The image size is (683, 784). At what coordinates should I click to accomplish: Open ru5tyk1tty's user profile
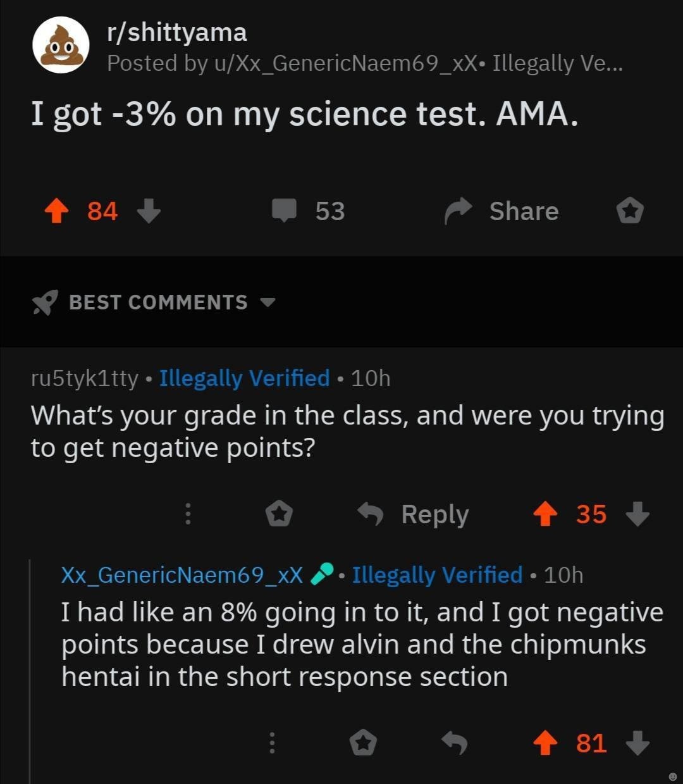pos(85,378)
